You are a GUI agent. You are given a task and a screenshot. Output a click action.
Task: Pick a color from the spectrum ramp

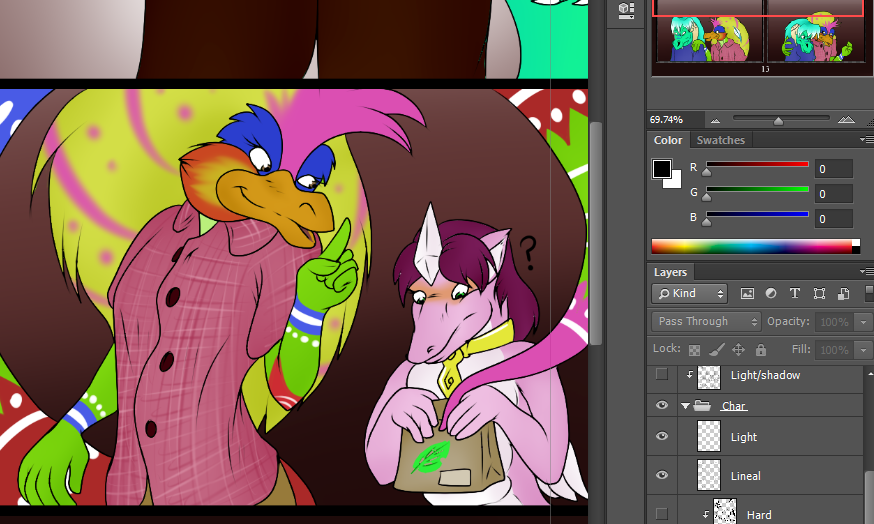[751, 246]
